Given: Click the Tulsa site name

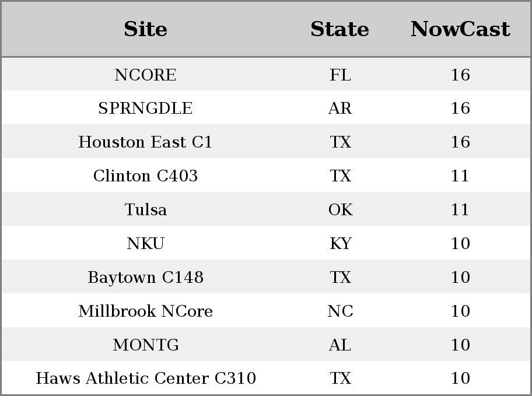Looking at the screenshot, I should (146, 210).
